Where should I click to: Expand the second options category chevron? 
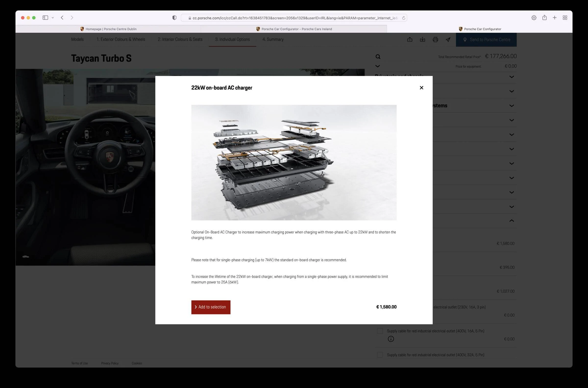(x=512, y=91)
